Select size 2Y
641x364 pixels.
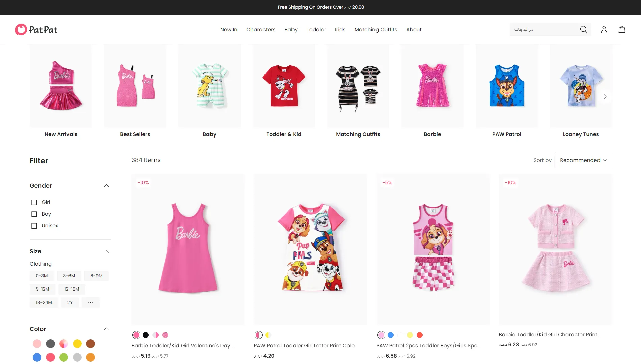70,303
